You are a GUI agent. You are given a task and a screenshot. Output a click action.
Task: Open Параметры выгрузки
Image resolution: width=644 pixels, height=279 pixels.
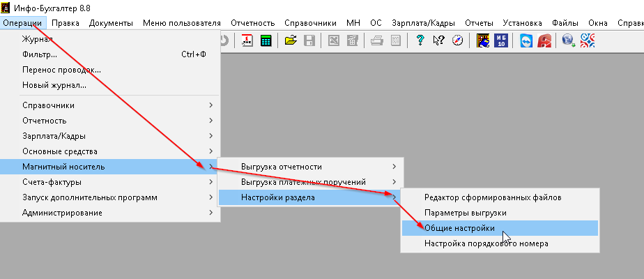[x=500, y=213]
